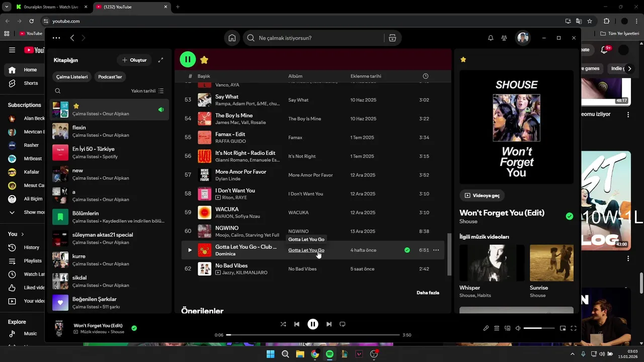Open Beğenilen Şarkılar playlist
This screenshot has height=362, width=644.
click(x=110, y=303)
